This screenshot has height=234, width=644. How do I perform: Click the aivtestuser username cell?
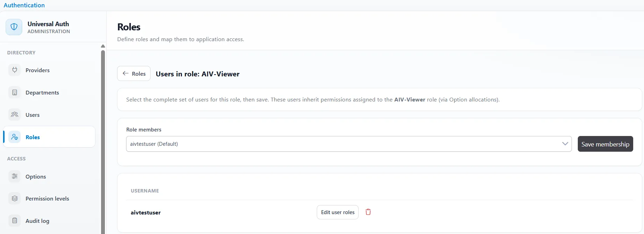tap(146, 212)
